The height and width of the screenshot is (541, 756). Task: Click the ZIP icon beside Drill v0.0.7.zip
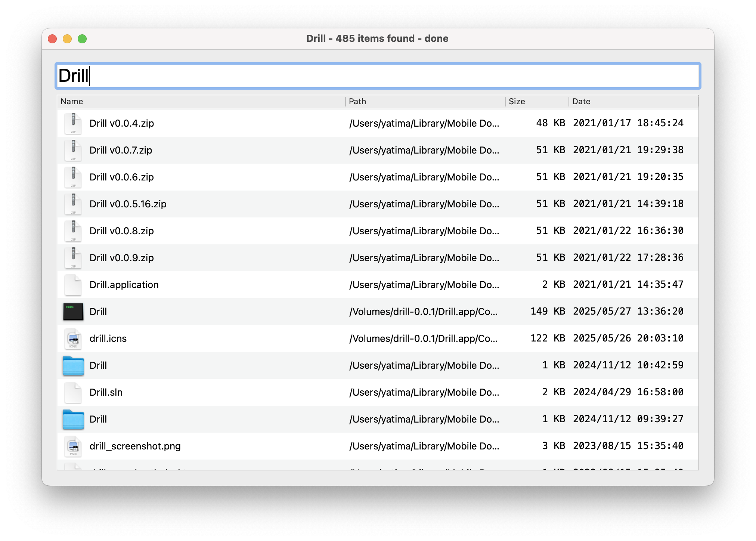click(73, 150)
